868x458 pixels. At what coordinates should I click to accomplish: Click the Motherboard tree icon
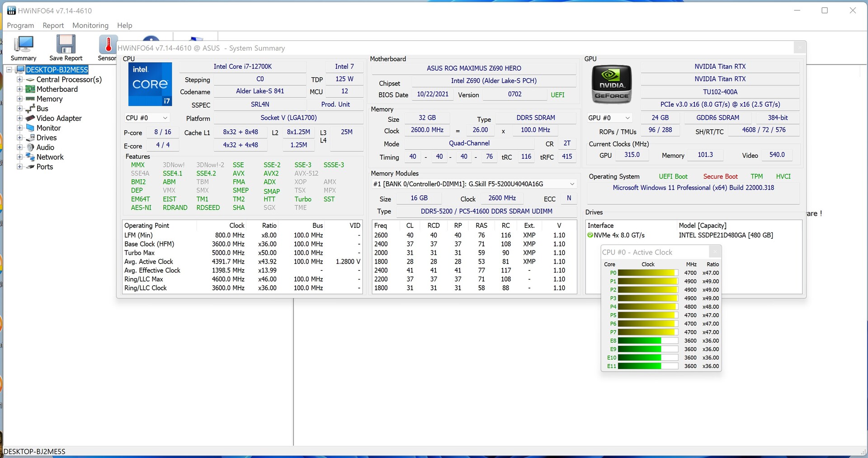(30, 89)
